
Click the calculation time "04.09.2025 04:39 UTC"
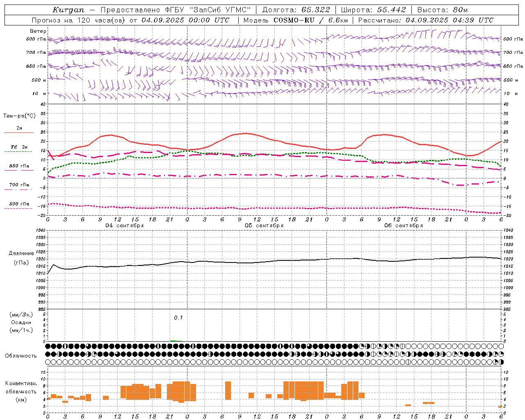click(x=450, y=20)
